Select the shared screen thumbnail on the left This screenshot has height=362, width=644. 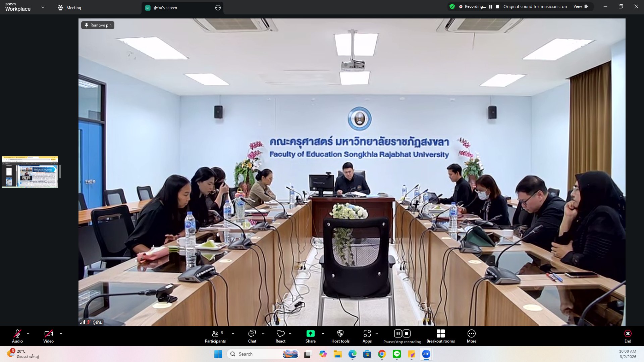point(30,172)
